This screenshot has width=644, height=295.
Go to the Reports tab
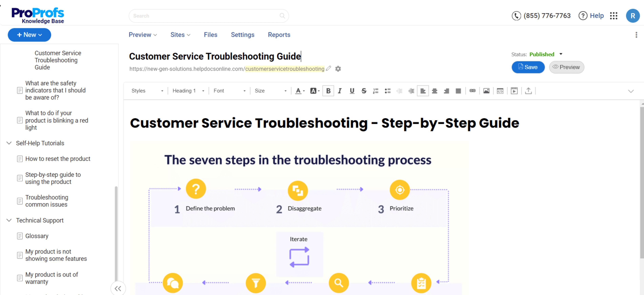point(279,35)
